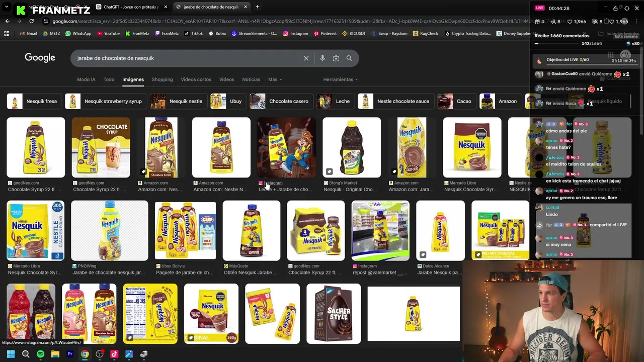Go to the Google logo homepage
The height and width of the screenshot is (362, 644).
coord(40,58)
